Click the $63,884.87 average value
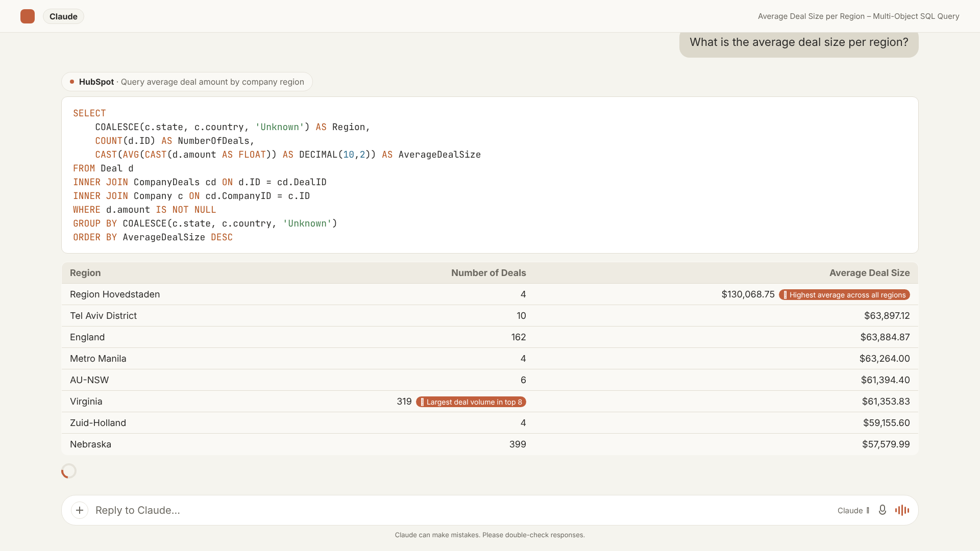The image size is (980, 551). (885, 337)
